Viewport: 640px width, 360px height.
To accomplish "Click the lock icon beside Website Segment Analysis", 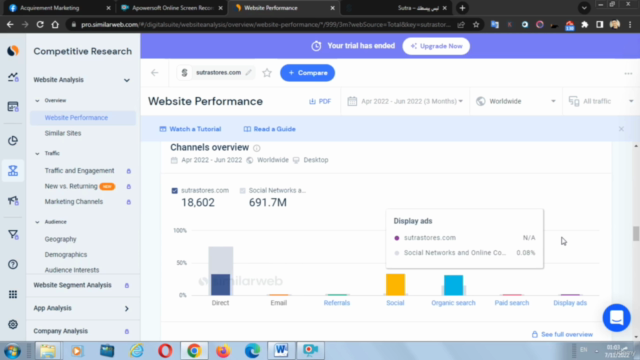I will click(127, 285).
